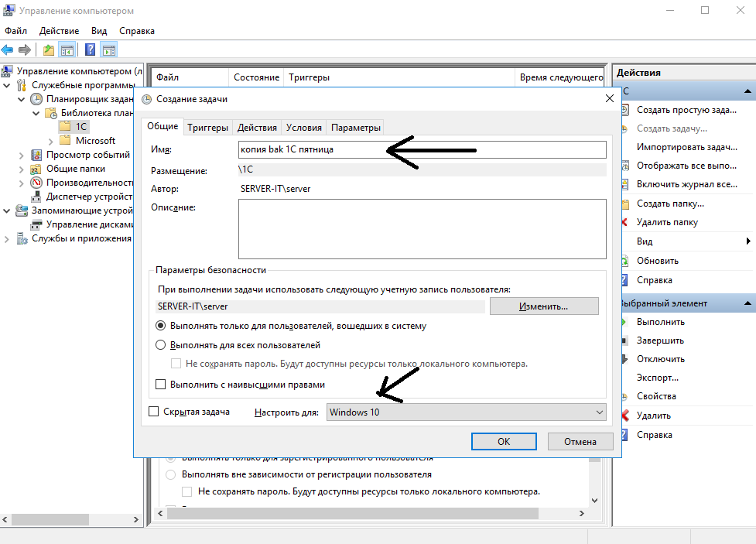Click Импортировать задачу action link
Screen dimensions: 756x544
coord(686,147)
